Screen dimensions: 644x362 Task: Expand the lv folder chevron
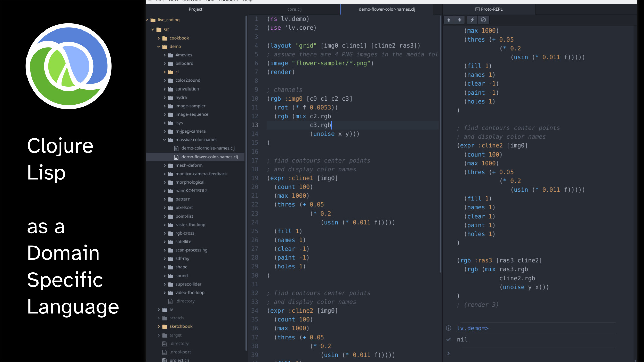tap(159, 310)
